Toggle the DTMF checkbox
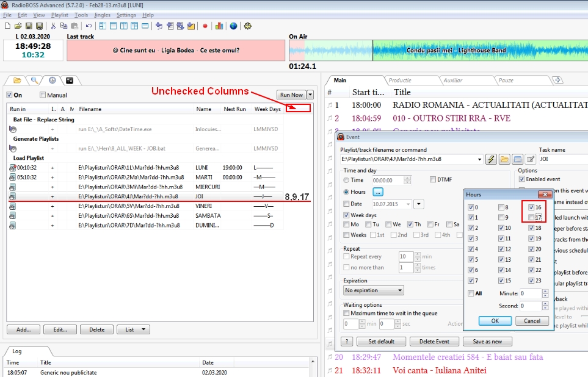The width and height of the screenshot is (588, 377). [x=433, y=180]
